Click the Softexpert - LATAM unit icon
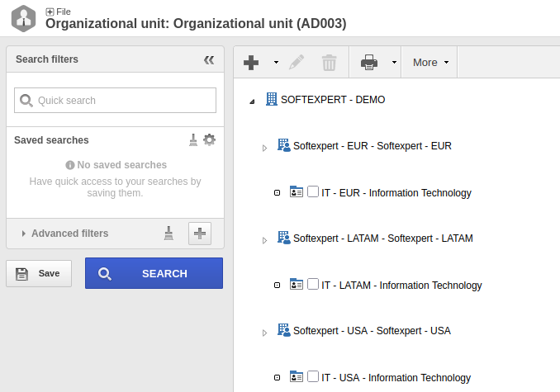This screenshot has height=392, width=560. click(x=284, y=238)
